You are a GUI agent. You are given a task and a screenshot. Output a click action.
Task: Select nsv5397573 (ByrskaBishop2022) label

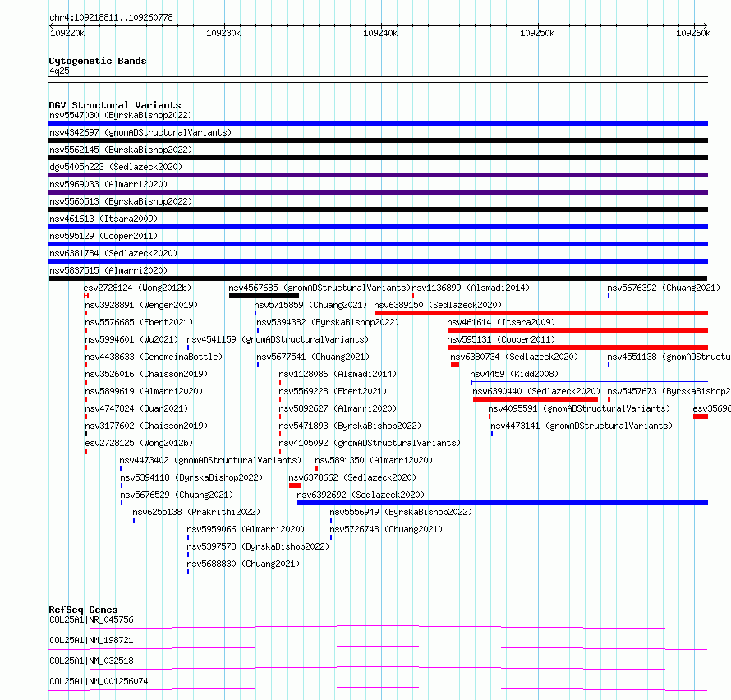258,546
